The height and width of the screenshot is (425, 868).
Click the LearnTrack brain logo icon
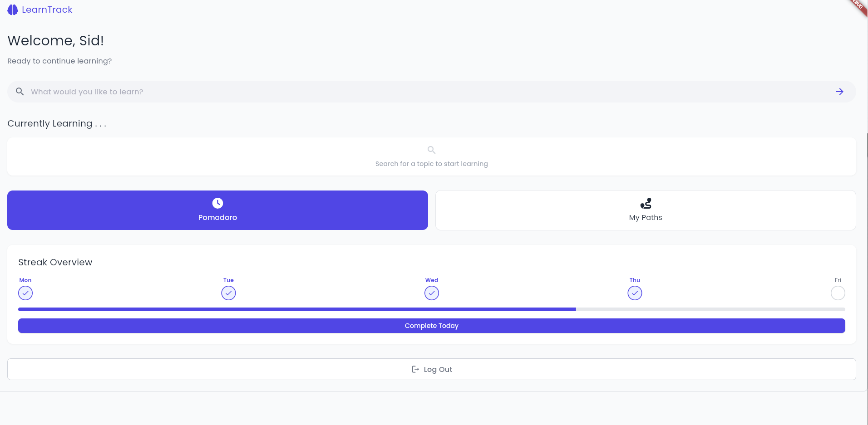(x=13, y=10)
